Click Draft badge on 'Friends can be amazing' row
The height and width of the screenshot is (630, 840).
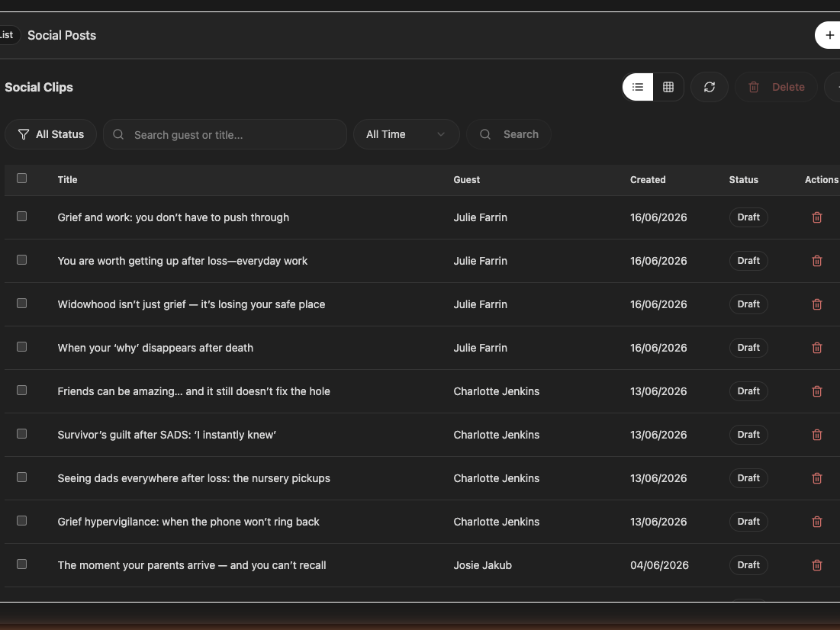pyautogui.click(x=748, y=391)
